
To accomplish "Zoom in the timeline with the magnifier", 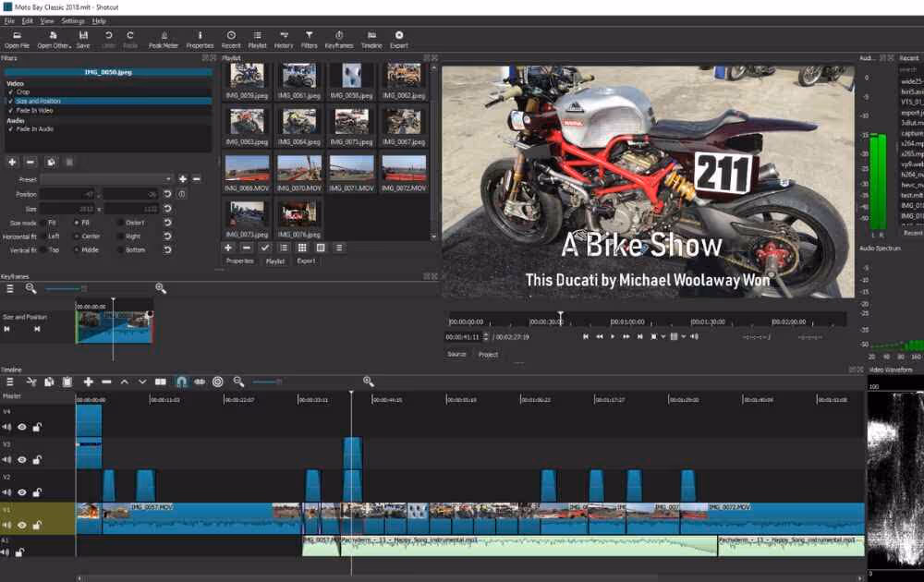I will point(369,382).
